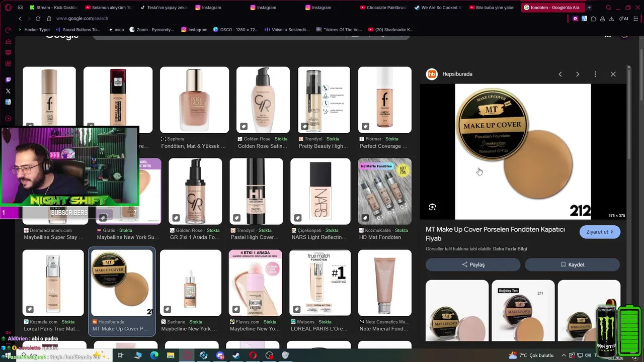Open a new browser tab with the plus button
The image size is (644, 362).
(589, 8)
